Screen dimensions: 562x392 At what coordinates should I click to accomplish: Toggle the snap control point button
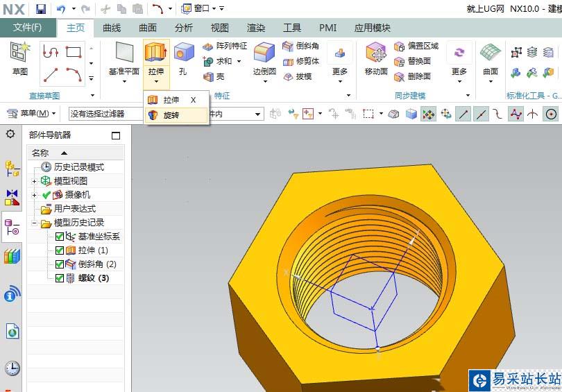(498, 114)
